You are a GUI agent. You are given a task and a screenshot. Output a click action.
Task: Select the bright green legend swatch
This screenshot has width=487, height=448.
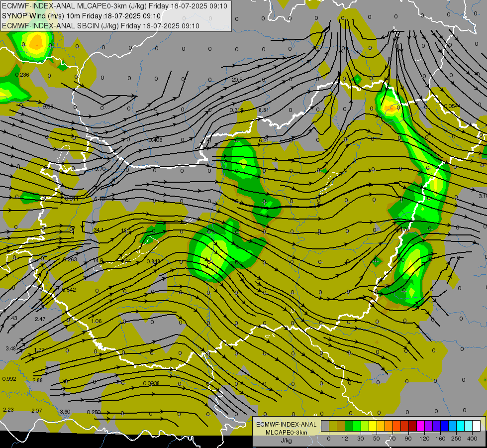[357, 426]
